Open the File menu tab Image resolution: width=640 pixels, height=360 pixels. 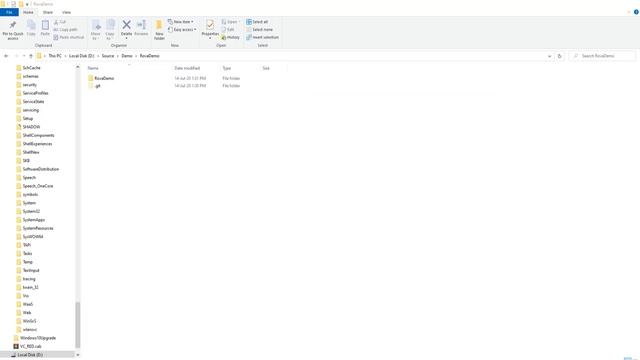coord(9,12)
